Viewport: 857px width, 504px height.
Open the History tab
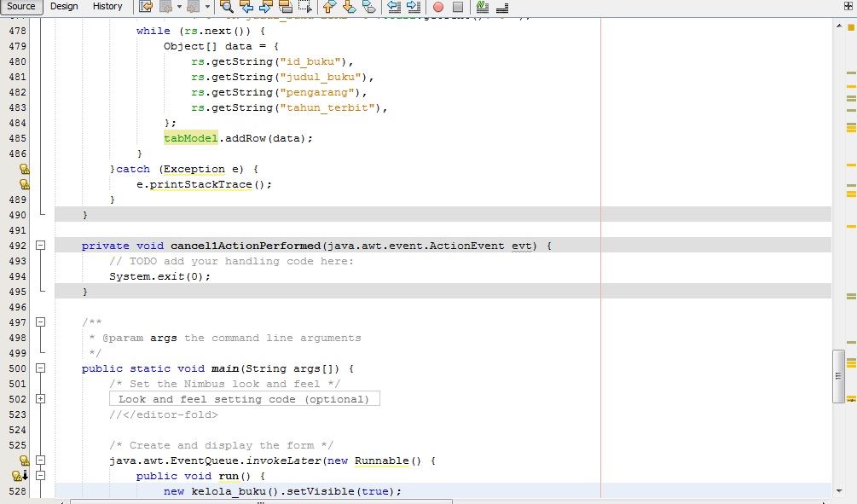pyautogui.click(x=107, y=6)
